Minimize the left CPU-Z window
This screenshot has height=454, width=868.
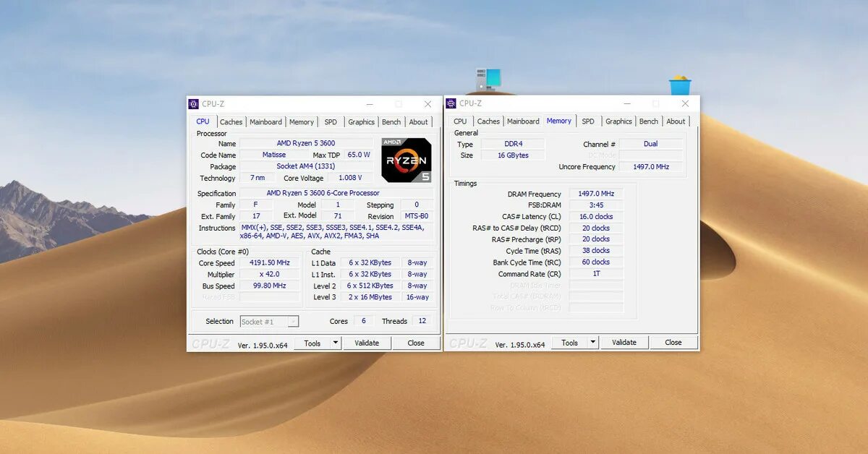tap(369, 104)
